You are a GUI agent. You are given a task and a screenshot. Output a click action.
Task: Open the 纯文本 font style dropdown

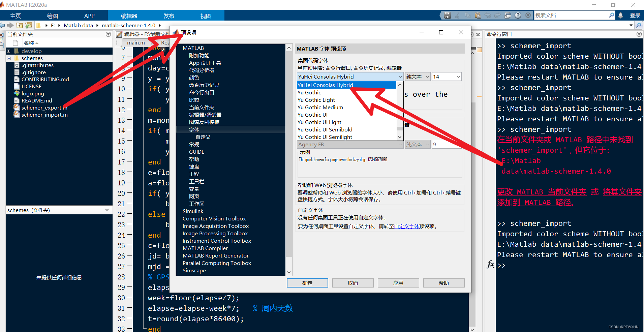(418, 77)
